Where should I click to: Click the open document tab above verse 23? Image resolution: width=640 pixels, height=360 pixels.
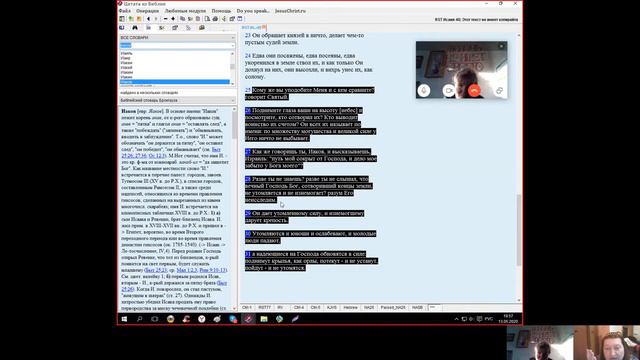coord(253,27)
